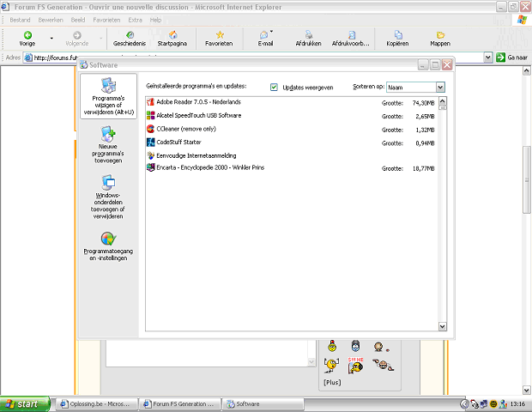
Task: Switch to Forum FS Generation taskbar window
Action: [x=180, y=404]
